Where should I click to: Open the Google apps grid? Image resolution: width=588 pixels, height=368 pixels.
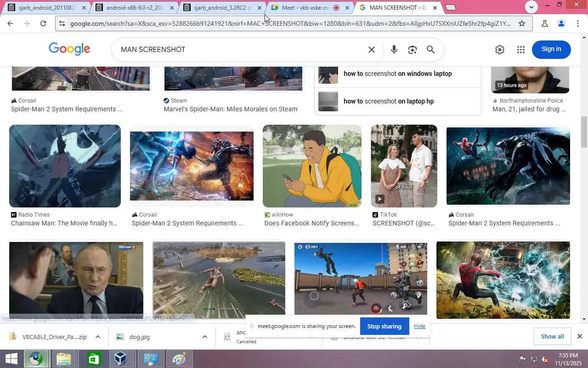pos(520,50)
